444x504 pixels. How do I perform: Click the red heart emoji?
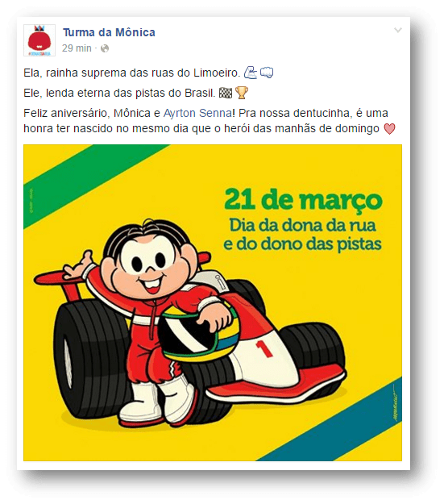[x=389, y=129]
